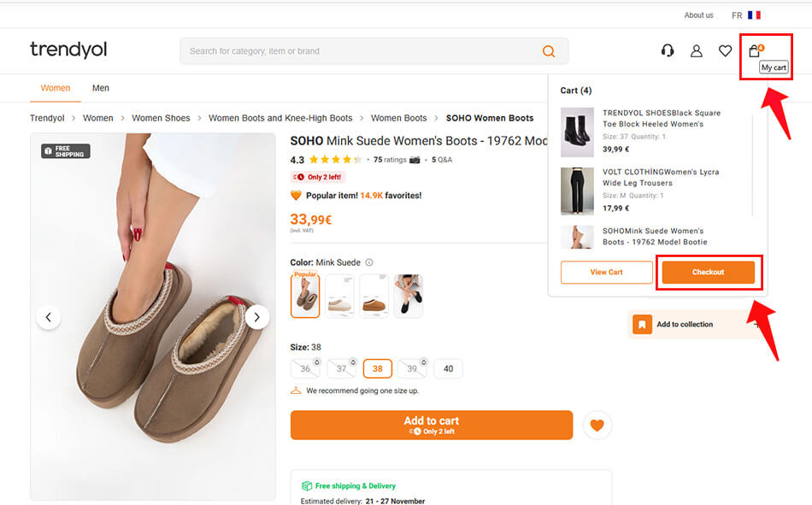
Task: Choose the tan brown color swatch thumbnail
Action: [x=374, y=296]
